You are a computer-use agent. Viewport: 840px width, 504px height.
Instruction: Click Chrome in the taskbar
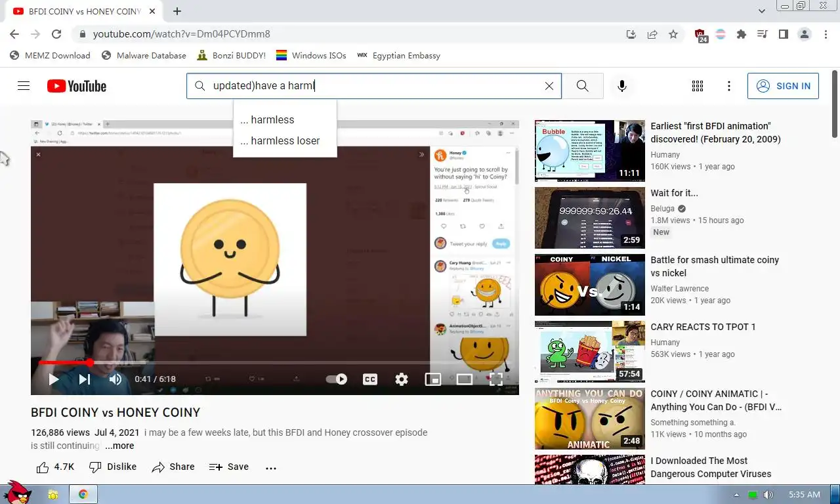tap(83, 494)
